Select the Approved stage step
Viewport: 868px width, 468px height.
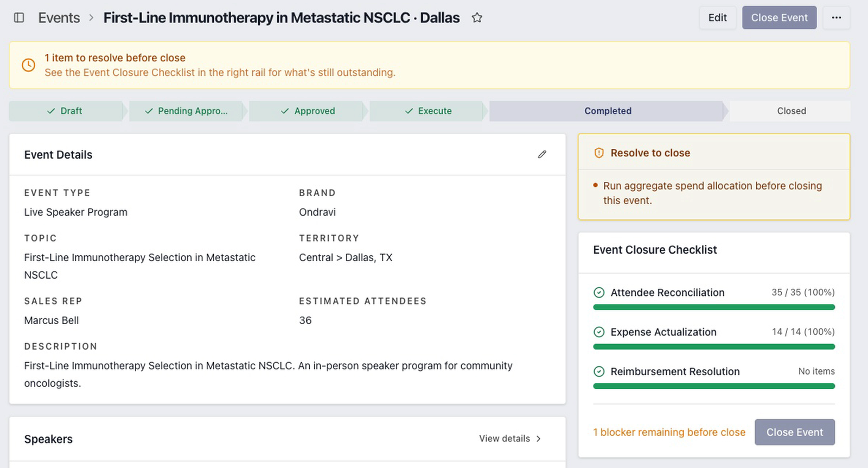pos(307,111)
